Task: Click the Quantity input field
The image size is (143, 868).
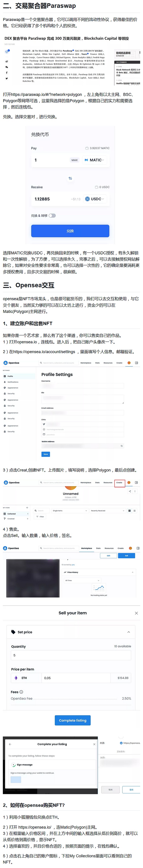Action: 71,655
